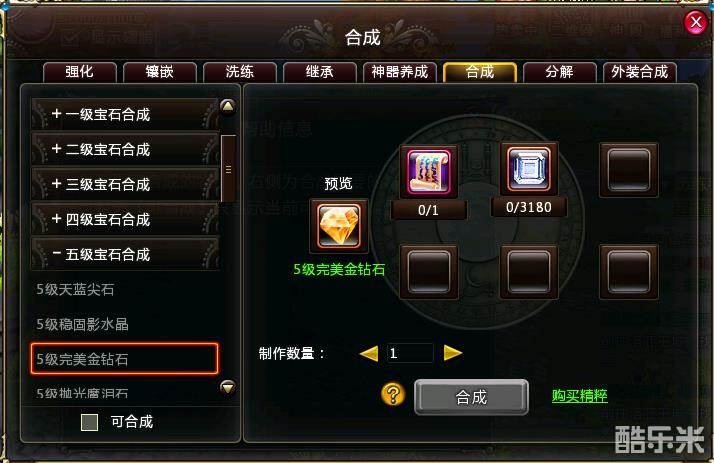Click the scroll material icon showing 0/1
Viewport: 714px width, 463px height.
pos(428,172)
